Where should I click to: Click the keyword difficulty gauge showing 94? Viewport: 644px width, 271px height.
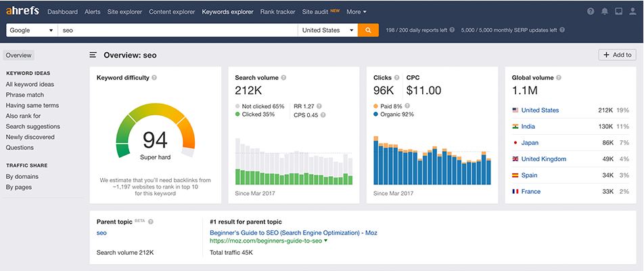pos(156,131)
